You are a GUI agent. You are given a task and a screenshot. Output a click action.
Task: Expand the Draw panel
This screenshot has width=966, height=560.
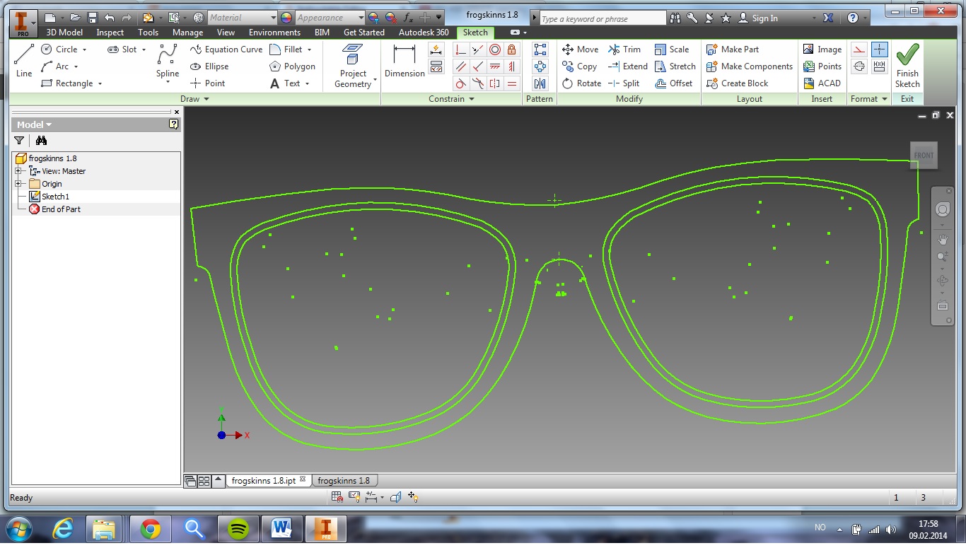click(x=194, y=99)
